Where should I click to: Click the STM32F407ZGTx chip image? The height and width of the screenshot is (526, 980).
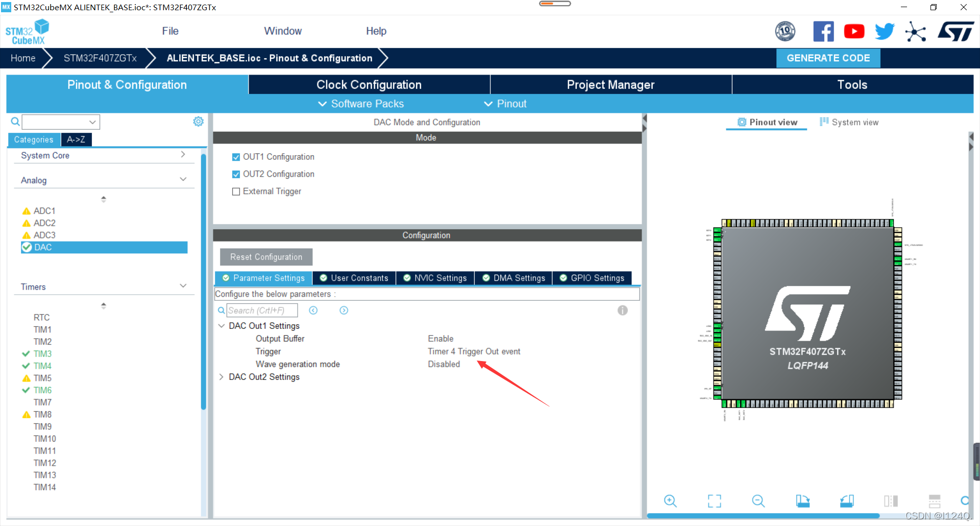point(807,314)
